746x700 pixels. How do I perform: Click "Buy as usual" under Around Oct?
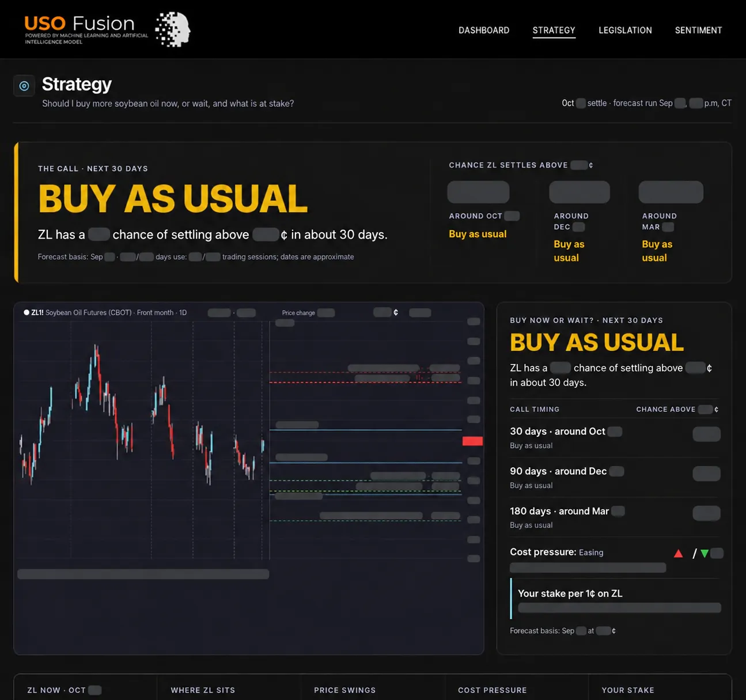point(478,234)
